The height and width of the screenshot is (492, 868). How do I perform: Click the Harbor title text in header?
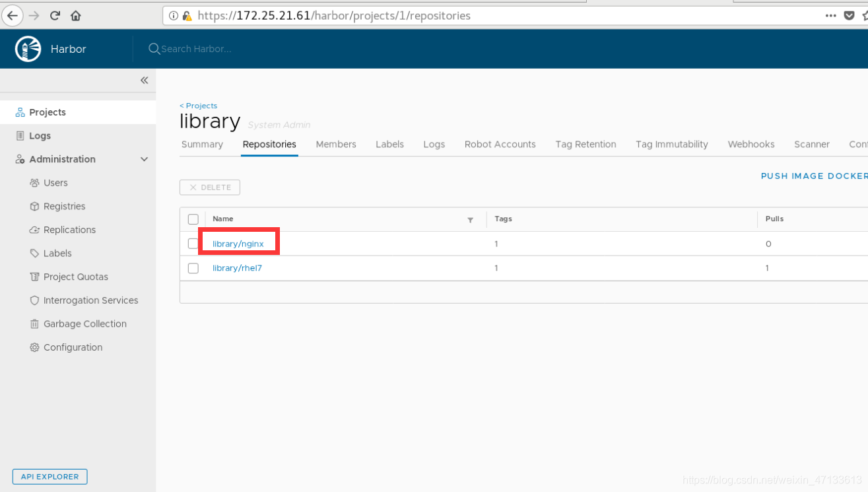pyautogui.click(x=69, y=49)
